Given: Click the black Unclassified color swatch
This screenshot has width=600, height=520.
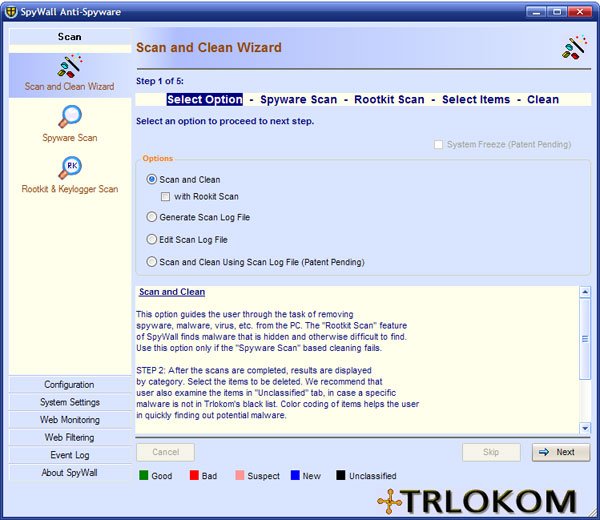Looking at the screenshot, I should tap(341, 475).
